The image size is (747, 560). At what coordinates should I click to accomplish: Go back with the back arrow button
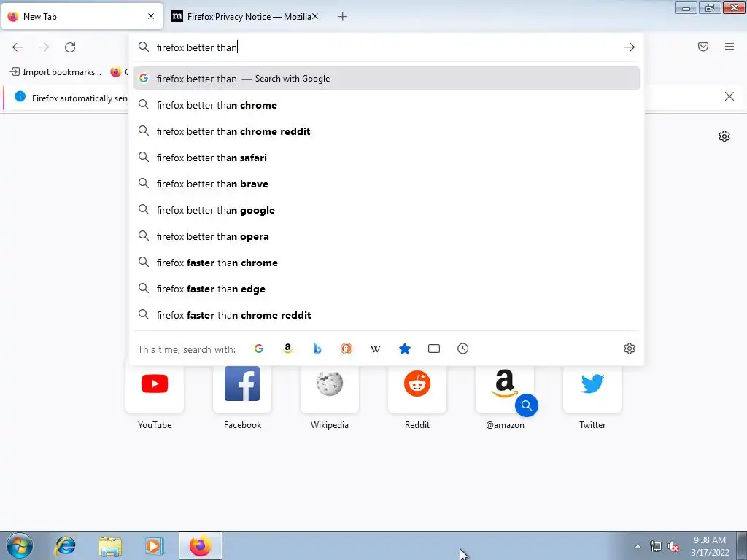[18, 47]
